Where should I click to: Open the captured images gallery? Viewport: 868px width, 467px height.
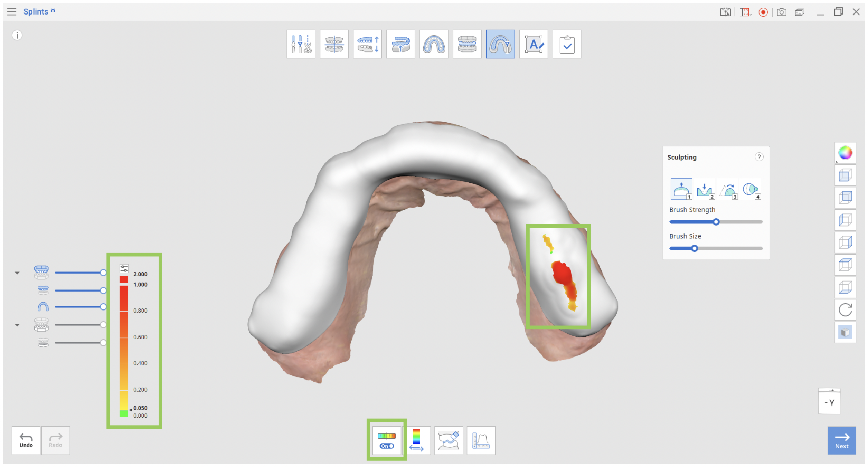(x=800, y=12)
